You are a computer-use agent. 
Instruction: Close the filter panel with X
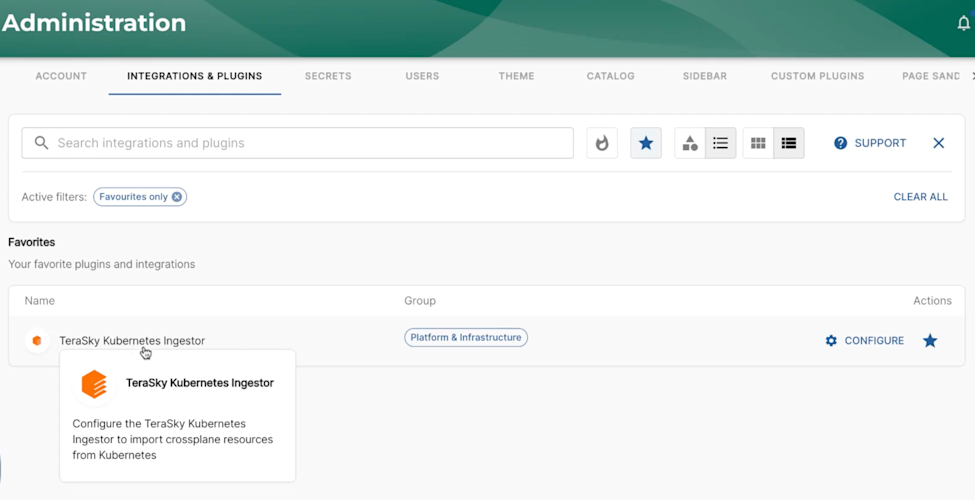pos(939,143)
